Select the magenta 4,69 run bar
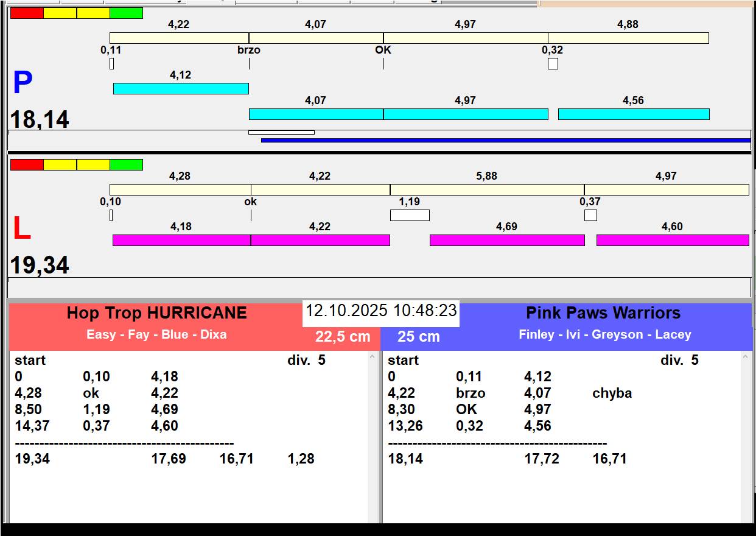Image resolution: width=756 pixels, height=536 pixels. pos(507,241)
